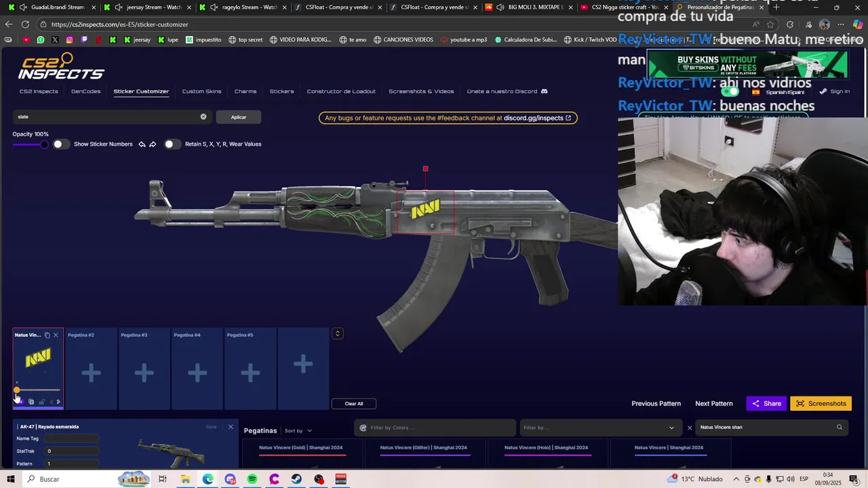Click Next Pattern

[713, 404]
